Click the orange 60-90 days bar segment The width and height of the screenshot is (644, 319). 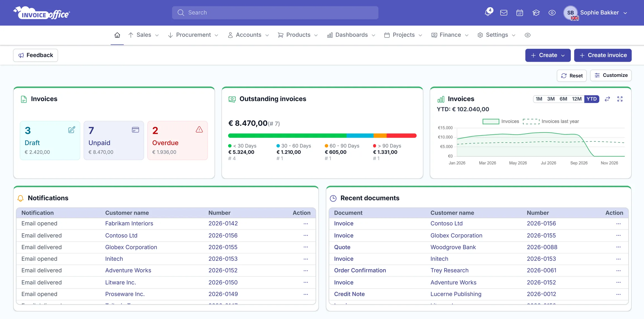click(x=380, y=136)
